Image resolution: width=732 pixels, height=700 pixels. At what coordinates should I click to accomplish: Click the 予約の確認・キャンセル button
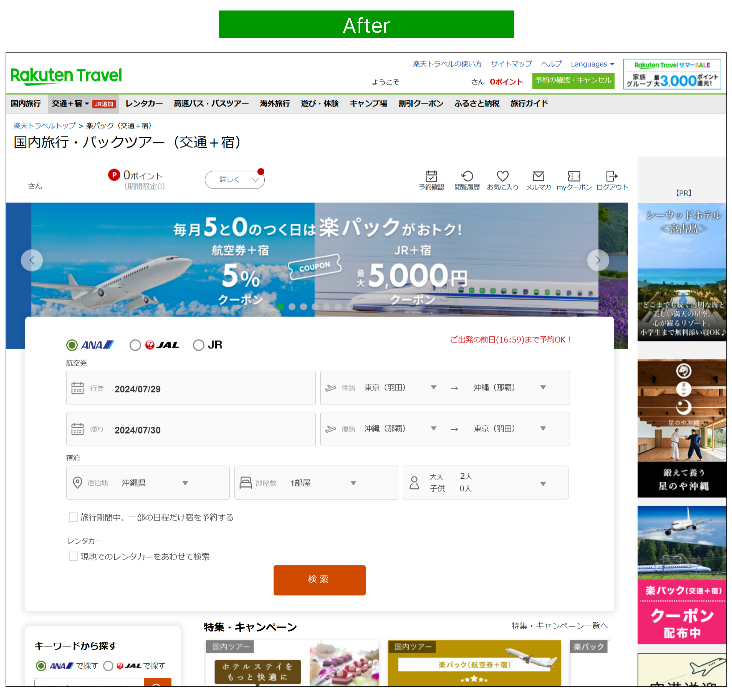(x=573, y=81)
